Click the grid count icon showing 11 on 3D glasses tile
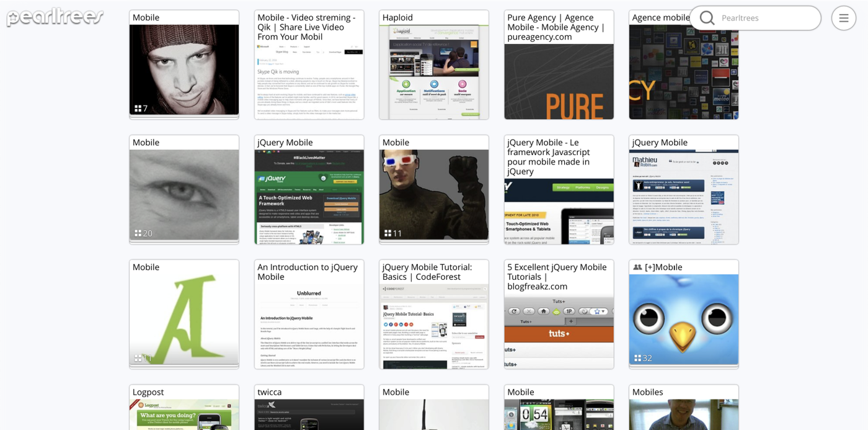 click(387, 233)
